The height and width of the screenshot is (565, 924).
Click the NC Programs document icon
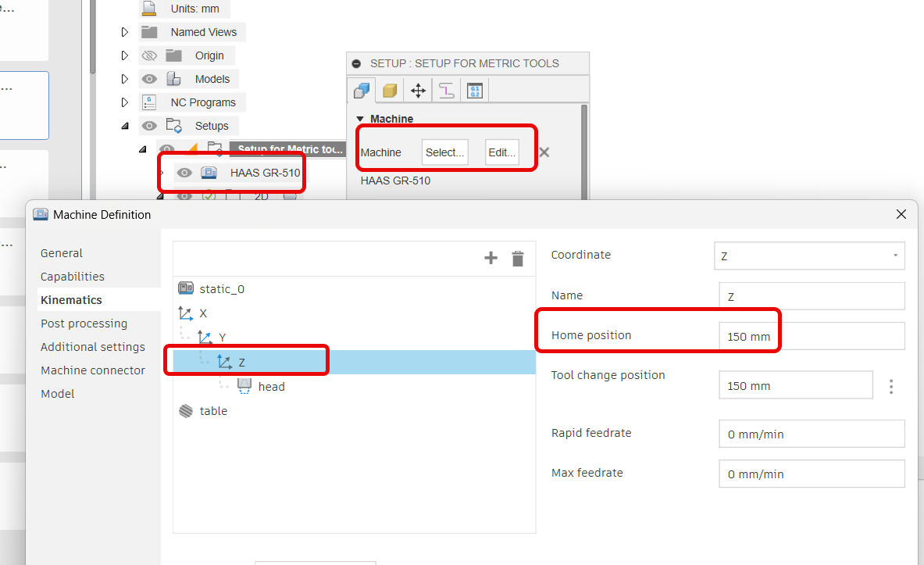coord(150,102)
